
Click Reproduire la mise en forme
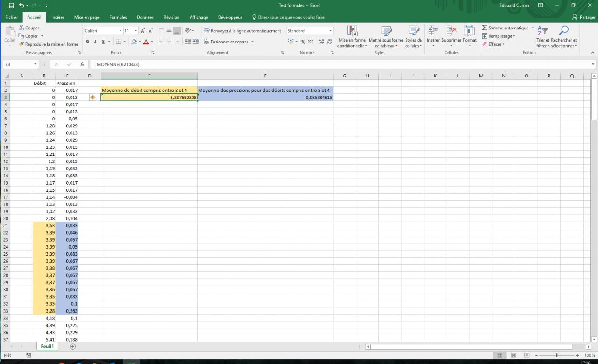[x=48, y=44]
